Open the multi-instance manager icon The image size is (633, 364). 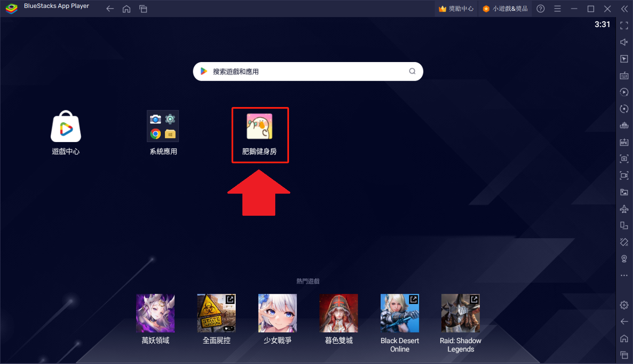point(624,125)
